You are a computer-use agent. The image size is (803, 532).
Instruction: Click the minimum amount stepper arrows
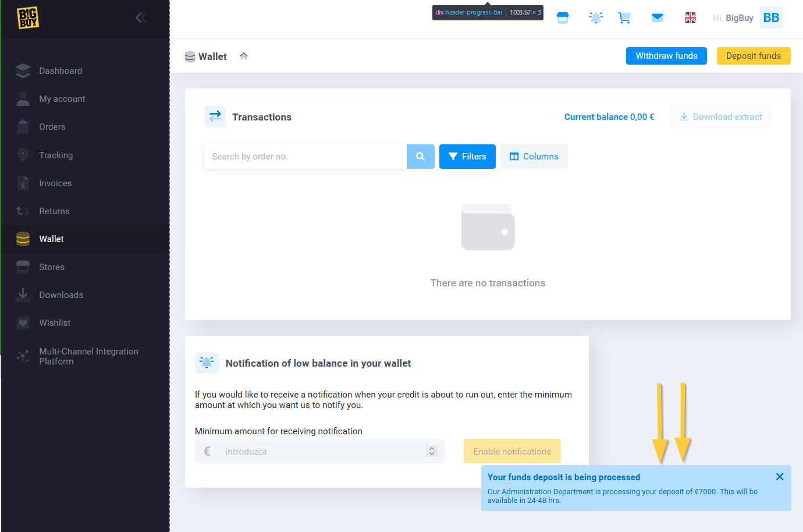point(432,451)
